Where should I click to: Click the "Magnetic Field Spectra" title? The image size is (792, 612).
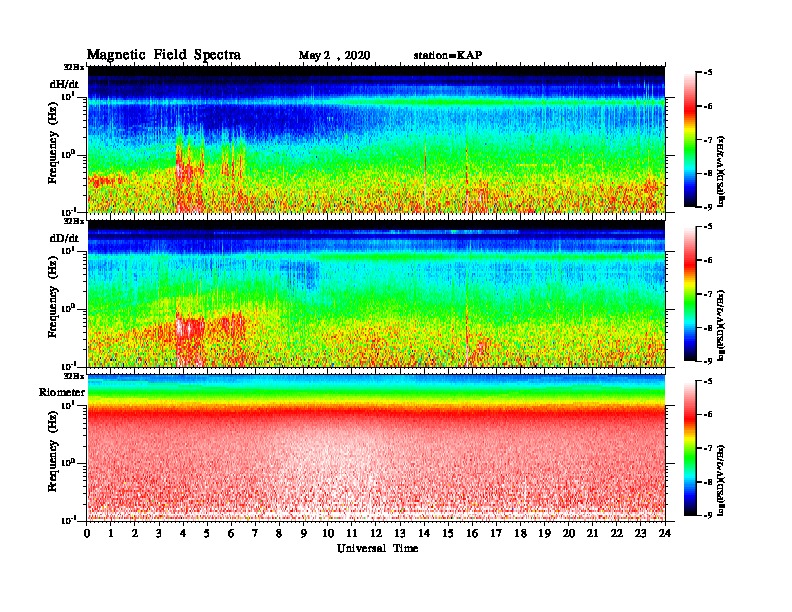click(x=164, y=55)
